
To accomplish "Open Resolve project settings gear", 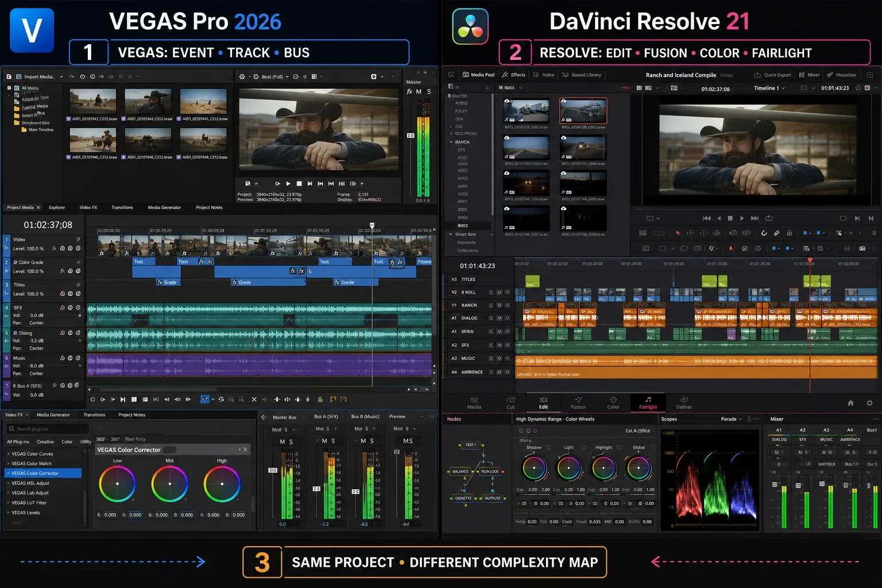I will click(869, 403).
